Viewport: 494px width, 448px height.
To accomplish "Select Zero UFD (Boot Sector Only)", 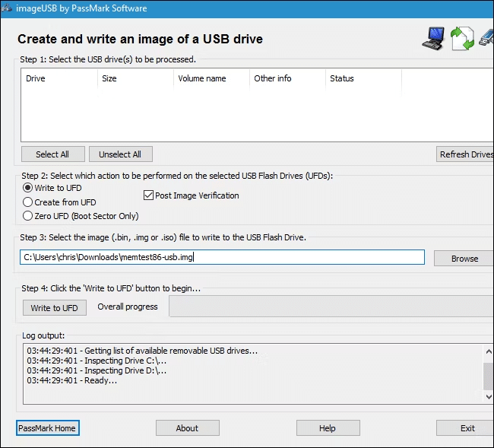I will click(28, 216).
